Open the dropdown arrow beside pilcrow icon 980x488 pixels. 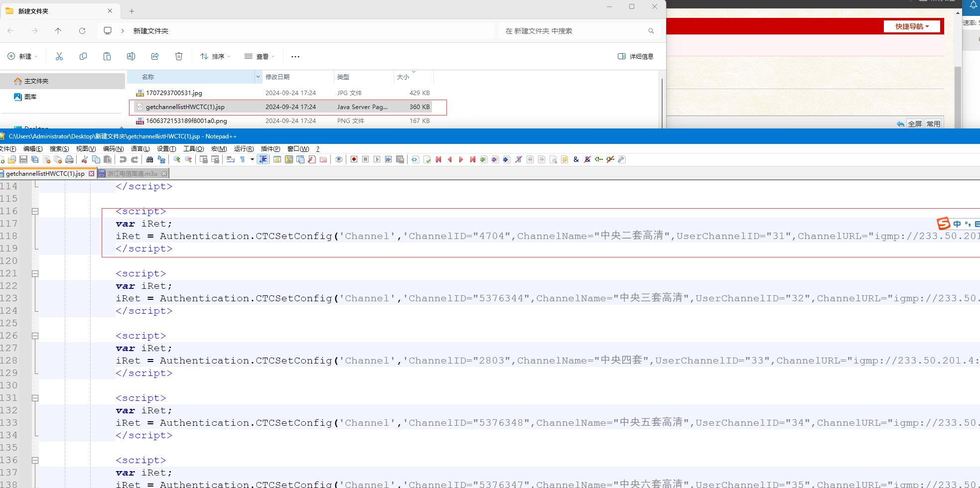click(252, 159)
